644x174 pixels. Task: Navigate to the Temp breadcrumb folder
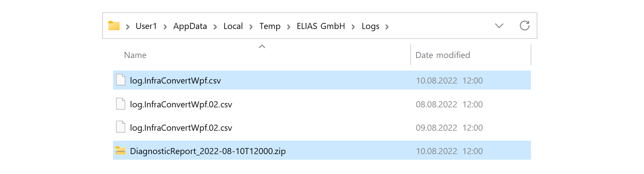(269, 26)
